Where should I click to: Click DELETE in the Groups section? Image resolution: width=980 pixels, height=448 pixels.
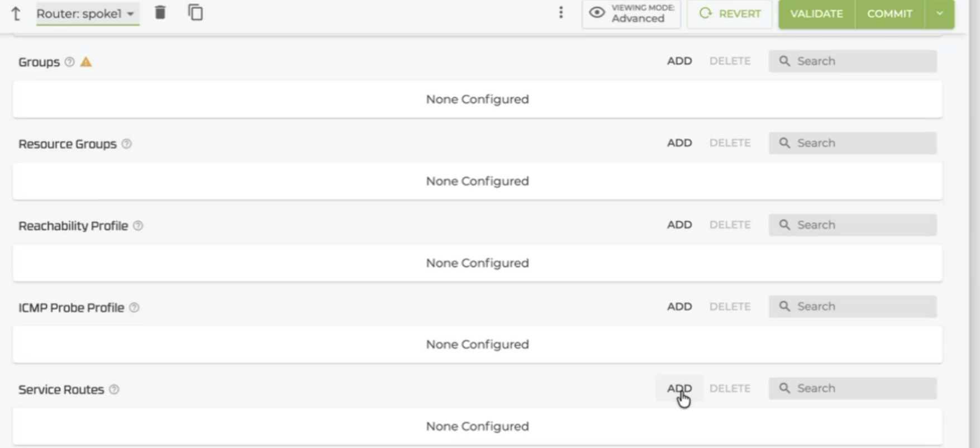(730, 61)
